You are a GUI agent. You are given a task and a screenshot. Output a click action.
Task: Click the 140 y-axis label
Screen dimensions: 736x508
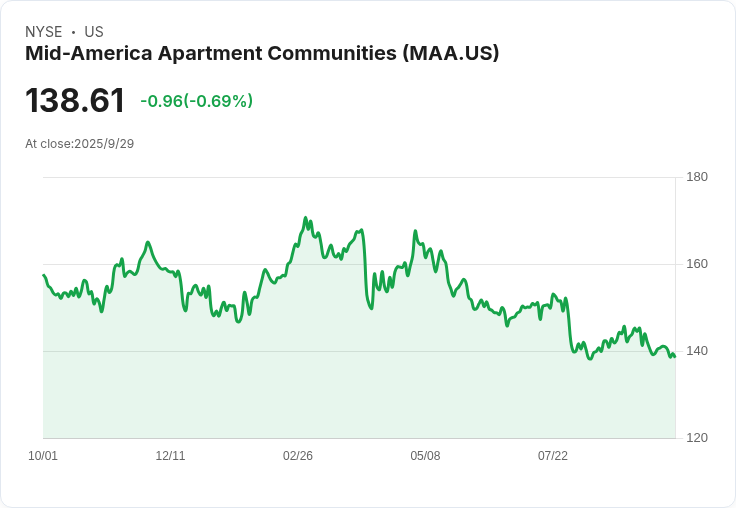pyautogui.click(x=697, y=351)
